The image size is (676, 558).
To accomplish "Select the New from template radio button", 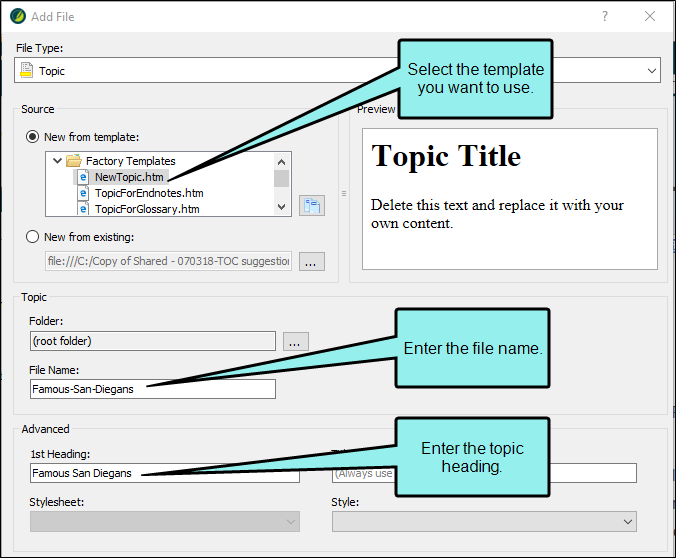I will click(x=32, y=137).
